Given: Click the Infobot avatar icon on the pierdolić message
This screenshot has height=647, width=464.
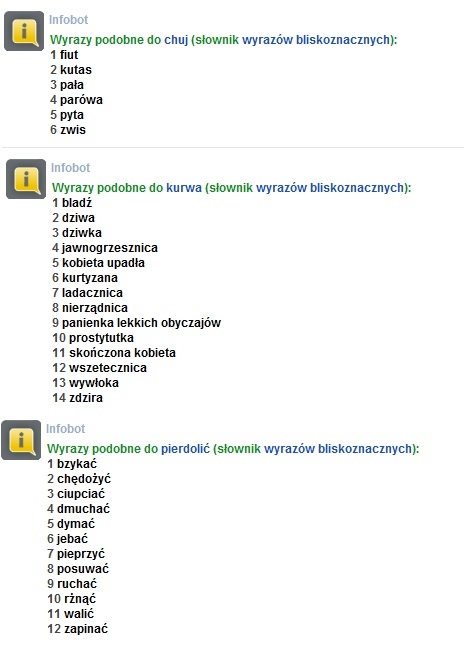Looking at the screenshot, I should tap(21, 440).
